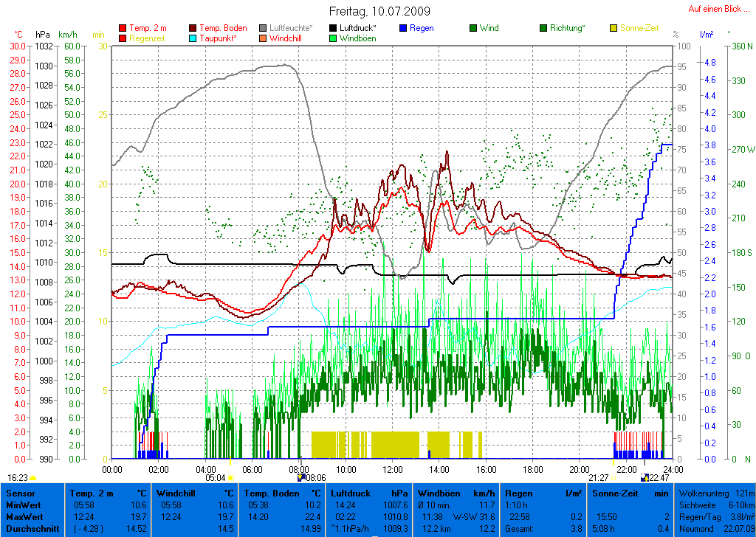This screenshot has height=537, width=756.
Task: Click the yellow Sonne-Zeit legend square
Action: tap(614, 28)
